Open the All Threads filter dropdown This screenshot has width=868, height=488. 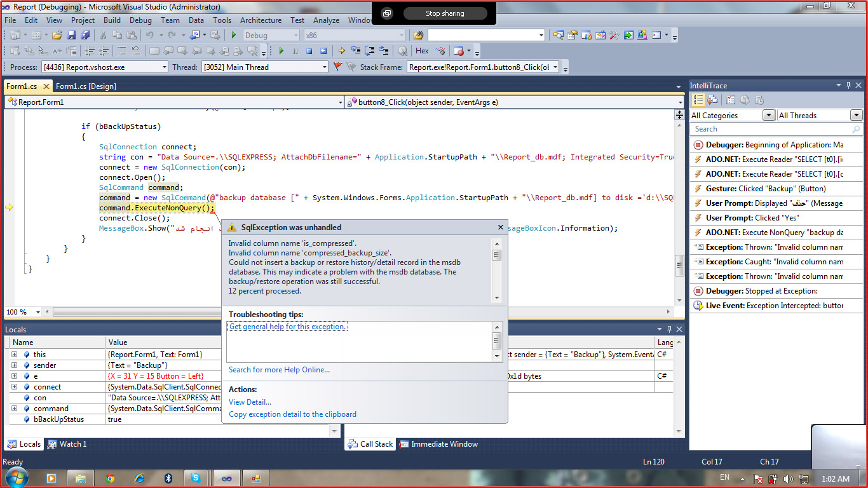click(x=856, y=115)
